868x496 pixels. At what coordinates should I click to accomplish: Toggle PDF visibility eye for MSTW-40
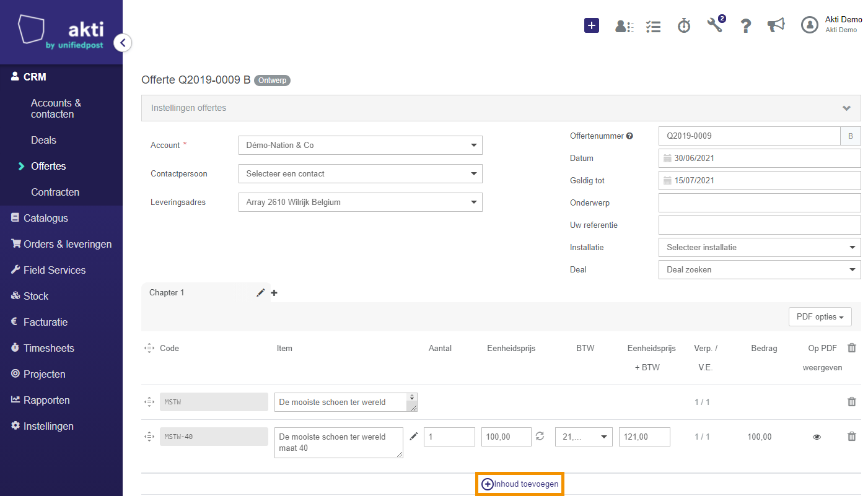click(817, 437)
